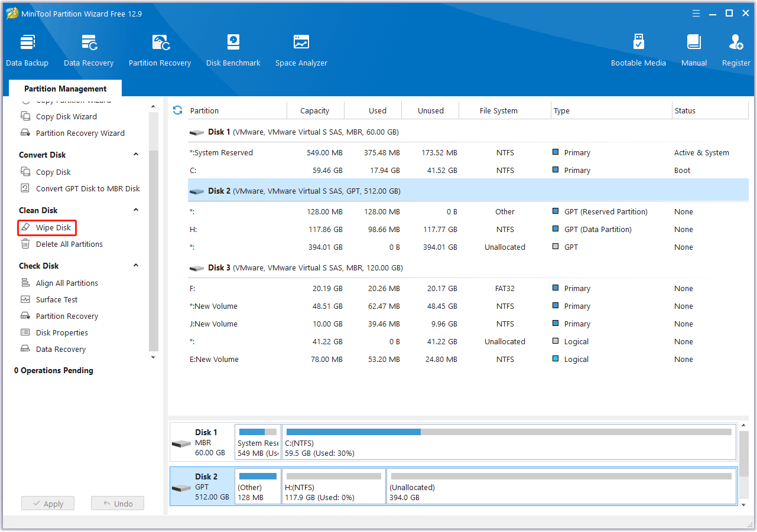Select the System Reserved block in disk map
Viewport: 757px width, 532px height.
click(258, 442)
